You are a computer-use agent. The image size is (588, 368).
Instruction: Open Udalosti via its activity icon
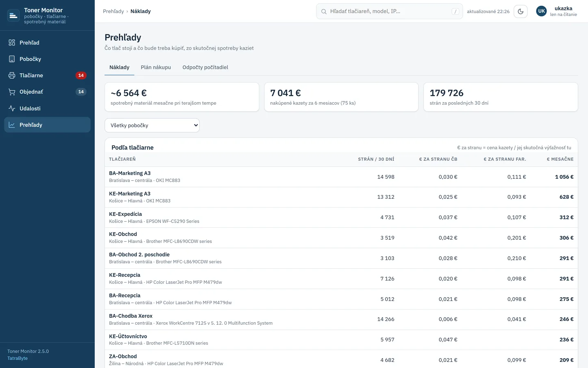12,108
